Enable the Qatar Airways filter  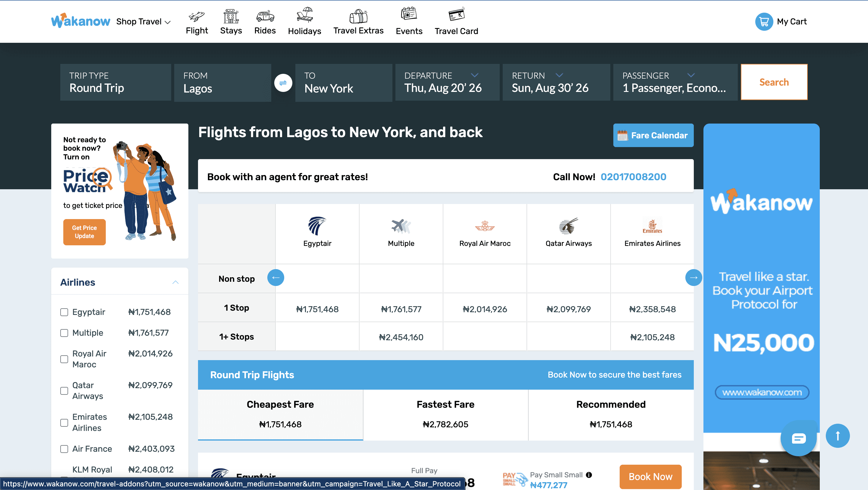64,391
